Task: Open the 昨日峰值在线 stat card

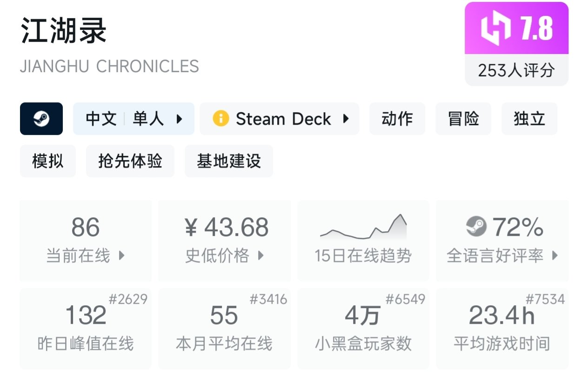Action: pyautogui.click(x=86, y=328)
